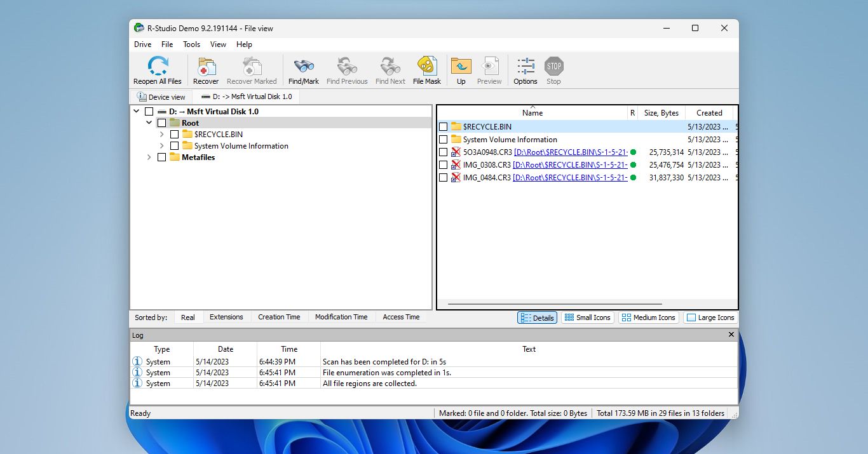Open the File menu

tap(167, 44)
